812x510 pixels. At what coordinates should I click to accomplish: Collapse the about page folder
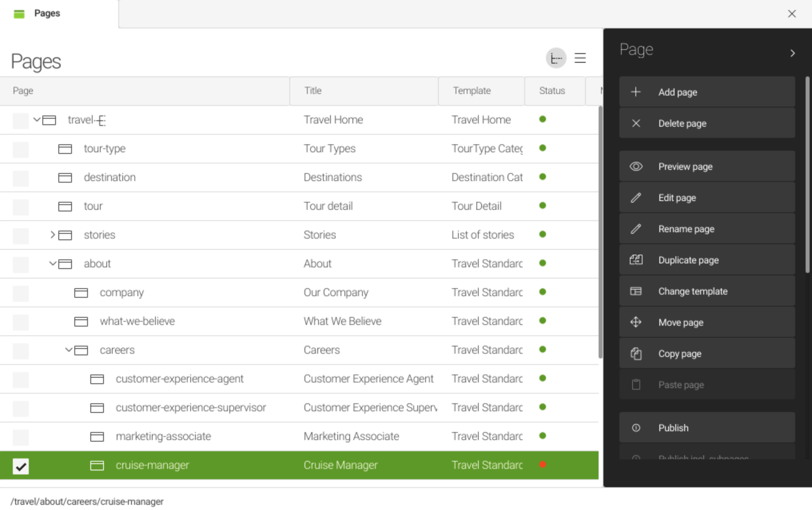click(52, 263)
